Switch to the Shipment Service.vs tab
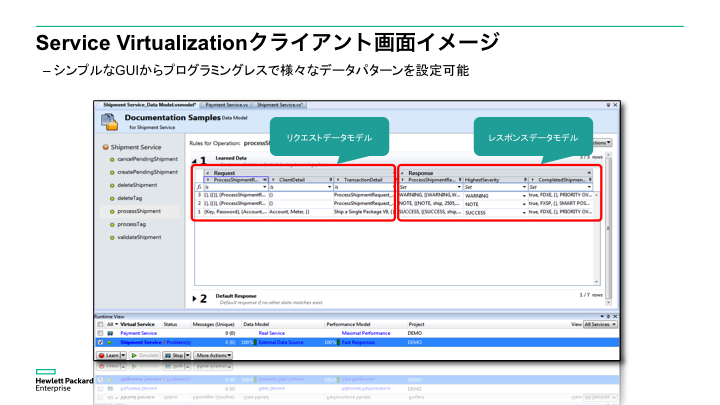720x405 pixels. pyautogui.click(x=279, y=105)
